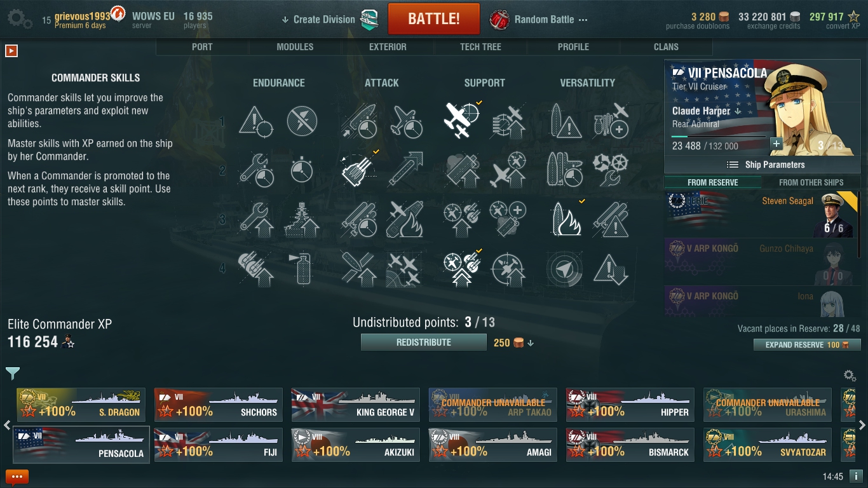Click the Redistribute button
Screen dimensions: 868x488
pos(424,342)
